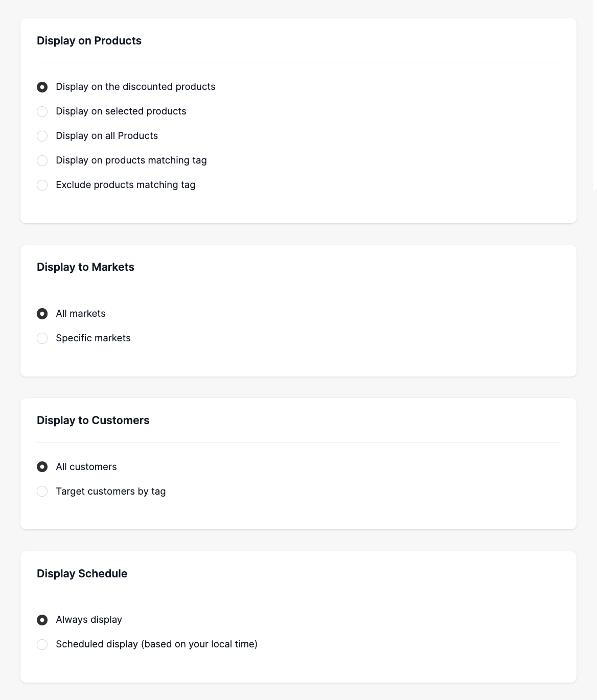Viewport: 597px width, 700px height.
Task: Choose the 'Target customers by tag' radio button
Action: click(x=42, y=492)
